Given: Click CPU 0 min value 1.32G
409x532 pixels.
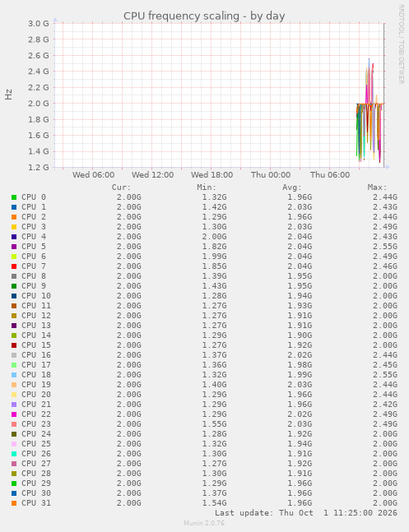Looking at the screenshot, I should point(214,197).
